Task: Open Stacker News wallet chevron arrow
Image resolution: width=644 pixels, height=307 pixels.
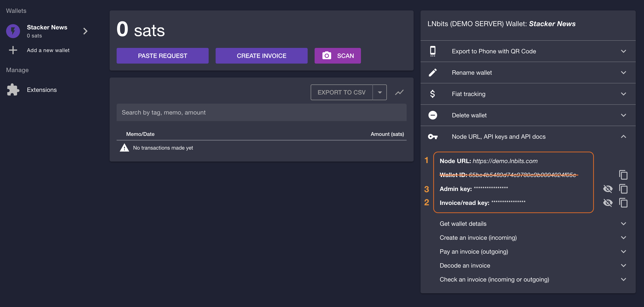Action: [x=85, y=31]
